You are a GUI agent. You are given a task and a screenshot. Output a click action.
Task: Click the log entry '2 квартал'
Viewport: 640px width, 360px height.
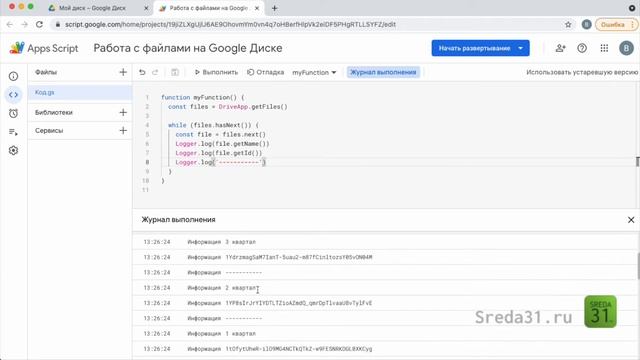[241, 288]
